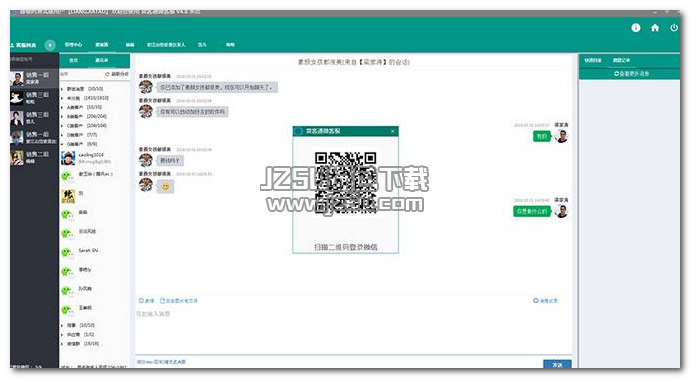The image size is (691, 379).
Task: Open the info icon in the header
Action: click(635, 28)
